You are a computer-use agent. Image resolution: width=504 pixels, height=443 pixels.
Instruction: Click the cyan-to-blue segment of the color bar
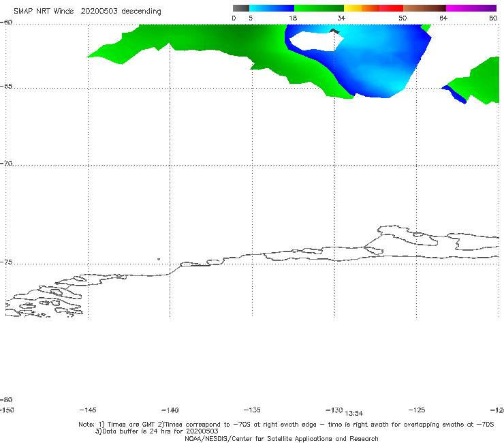point(272,8)
